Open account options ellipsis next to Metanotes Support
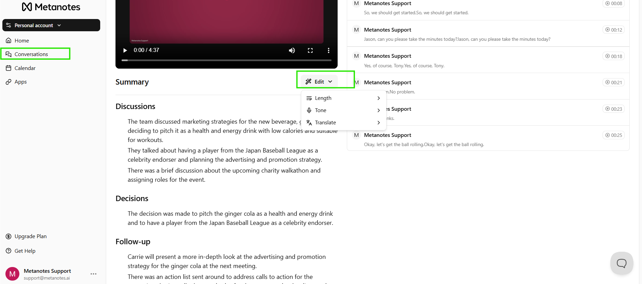This screenshot has height=284, width=644. 93,274
